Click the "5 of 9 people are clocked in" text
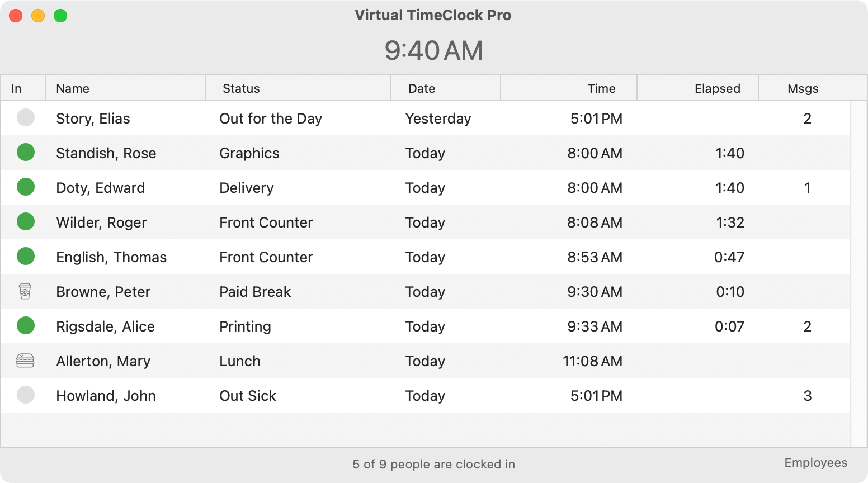The image size is (868, 483). pyautogui.click(x=433, y=464)
